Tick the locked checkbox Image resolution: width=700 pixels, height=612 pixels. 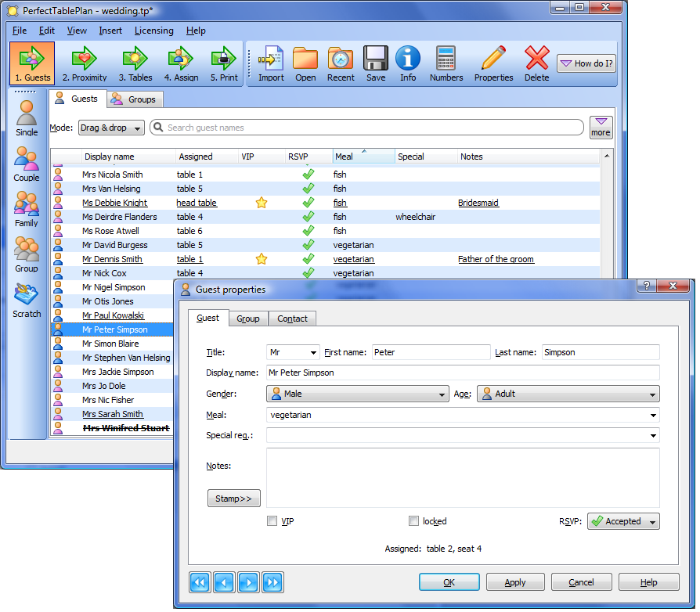(x=413, y=521)
